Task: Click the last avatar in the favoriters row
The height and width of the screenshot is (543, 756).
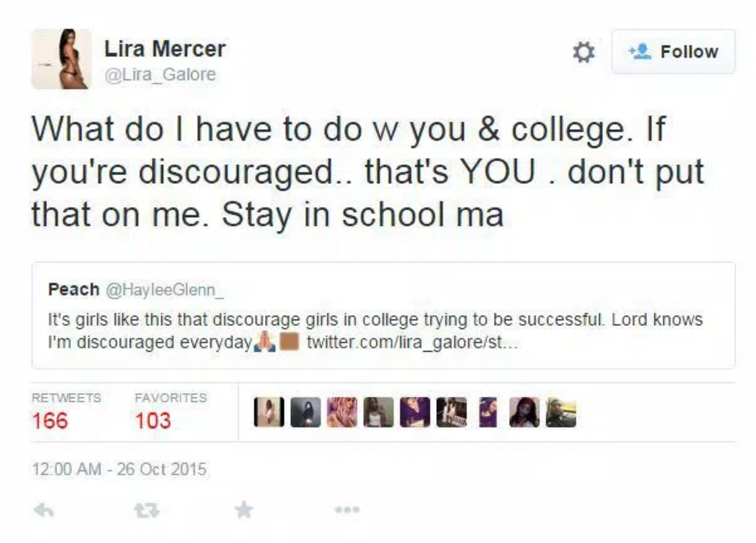Action: (x=561, y=413)
